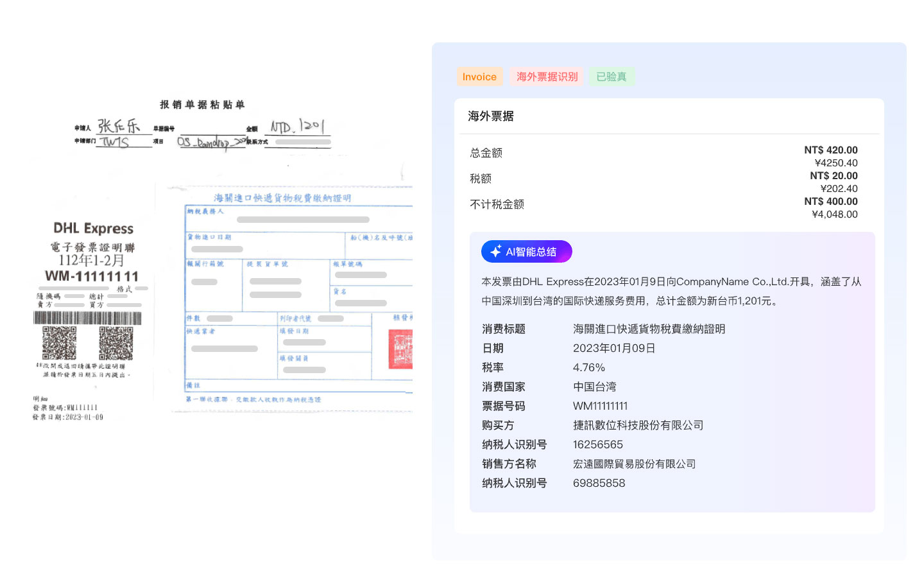Screen dimensions: 924x578
Task: Click the 消费国家 field label
Action: tap(504, 387)
